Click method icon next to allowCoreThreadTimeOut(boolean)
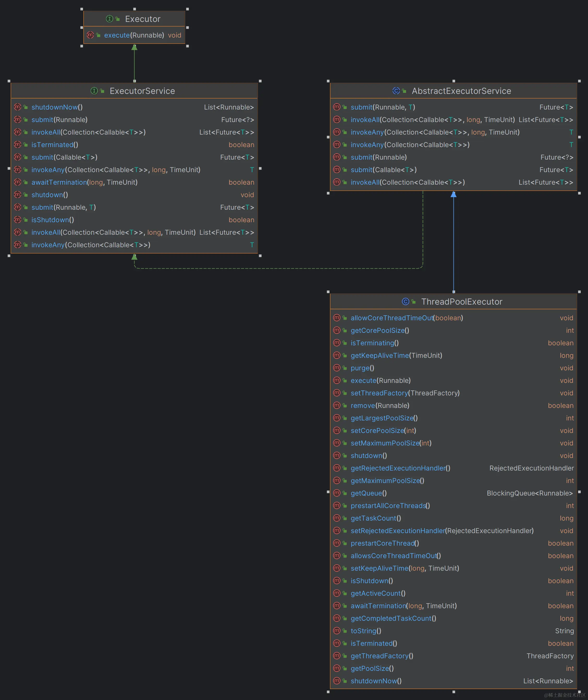This screenshot has height=700, width=588. [337, 318]
